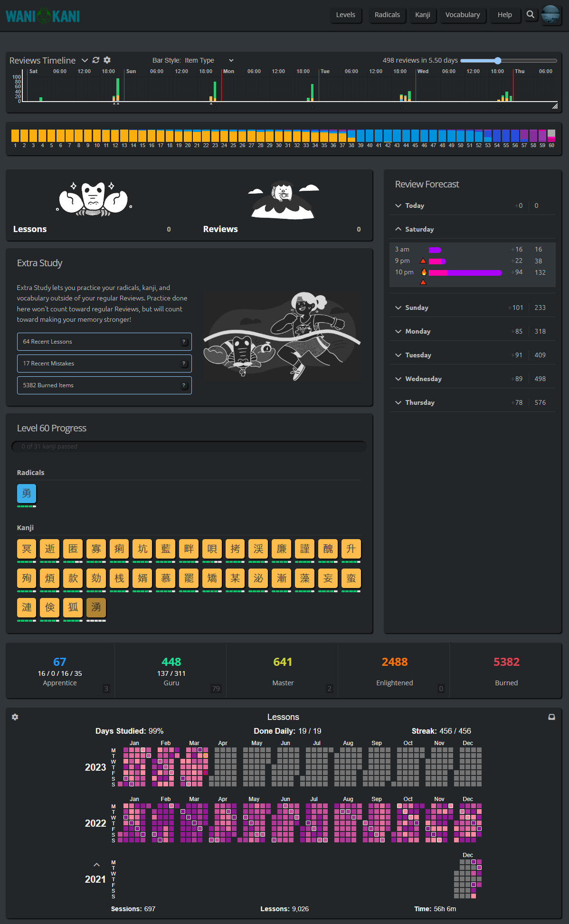Open the 煩 kanji tile
Image resolution: width=569 pixels, height=924 pixels.
coord(50,579)
